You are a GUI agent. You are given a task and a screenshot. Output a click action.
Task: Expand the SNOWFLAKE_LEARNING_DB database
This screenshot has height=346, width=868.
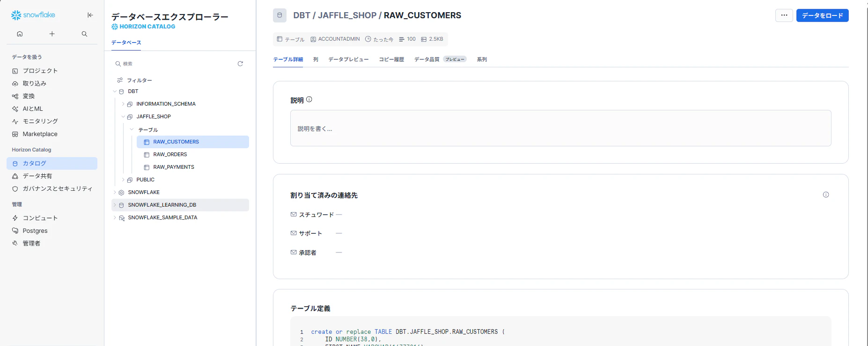tap(115, 205)
